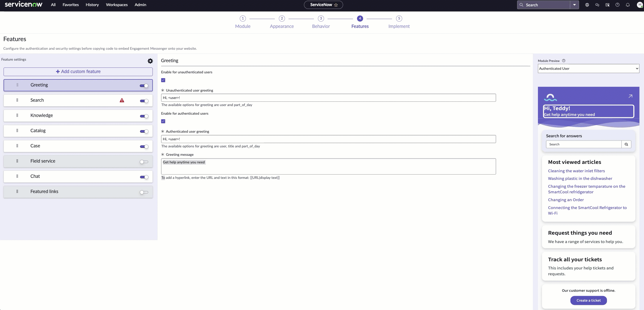Click the Catalog row drag handle
This screenshot has width=644, height=310.
pyautogui.click(x=17, y=131)
